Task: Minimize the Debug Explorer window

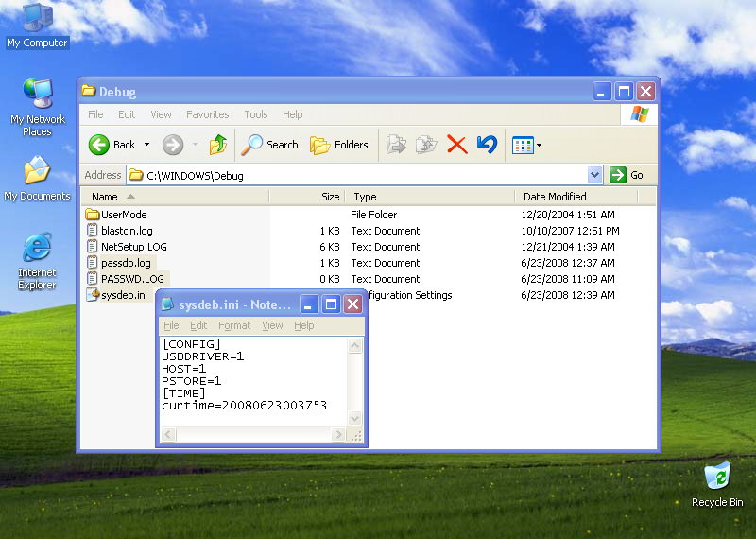Action: click(601, 91)
